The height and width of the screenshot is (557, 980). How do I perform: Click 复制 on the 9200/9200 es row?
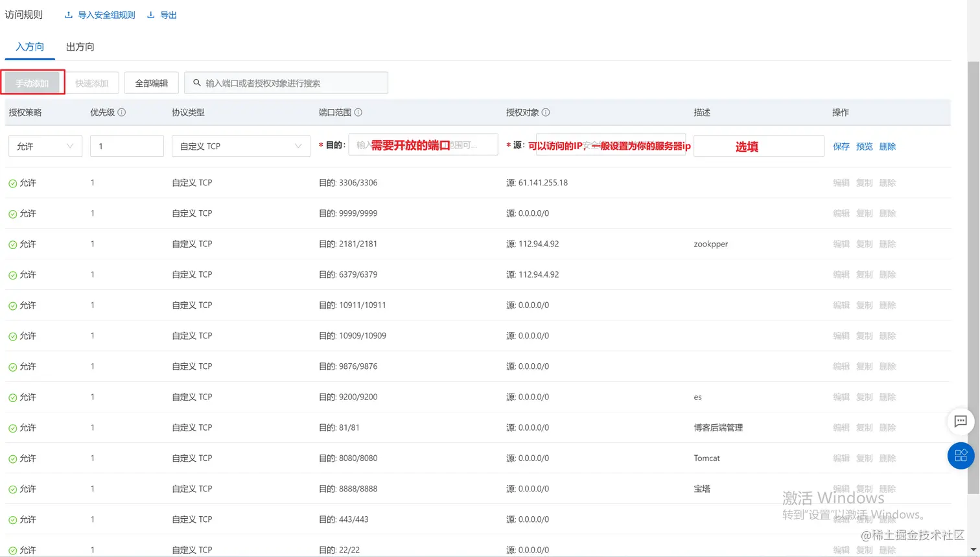point(865,397)
